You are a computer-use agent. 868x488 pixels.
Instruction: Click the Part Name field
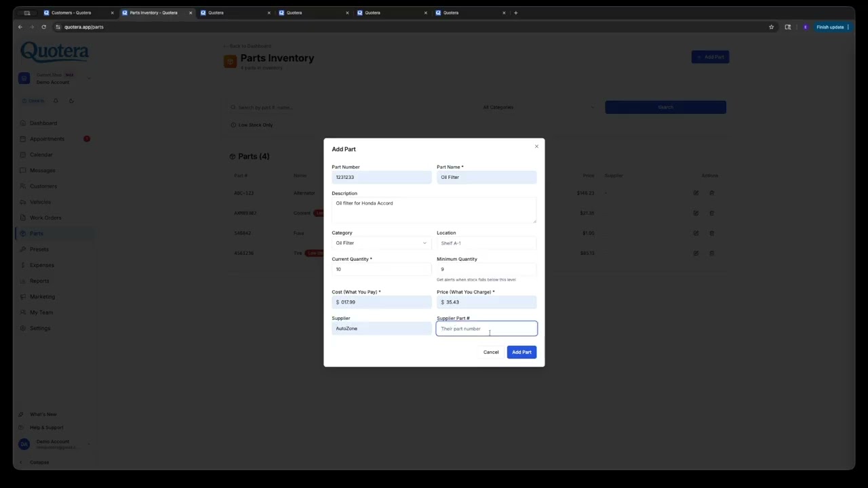486,178
